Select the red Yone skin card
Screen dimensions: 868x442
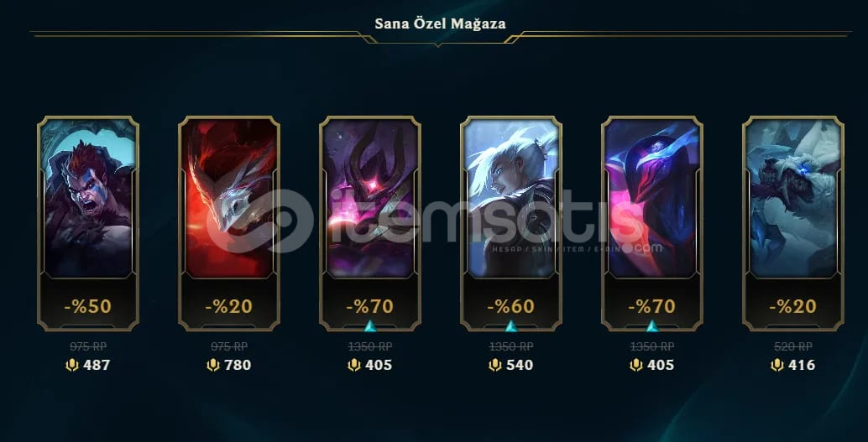click(x=229, y=223)
